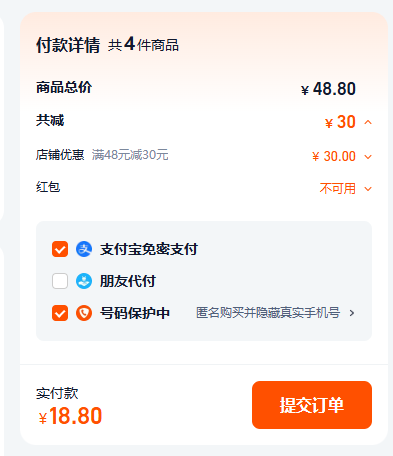This screenshot has height=456, width=393.
Task: Select the 不可用 red packet status
Action: [337, 189]
